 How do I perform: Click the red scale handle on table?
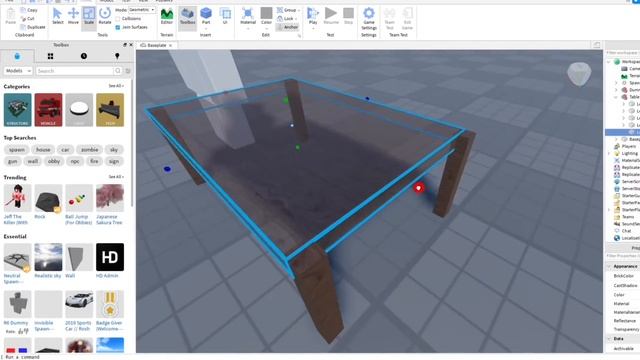(418, 188)
